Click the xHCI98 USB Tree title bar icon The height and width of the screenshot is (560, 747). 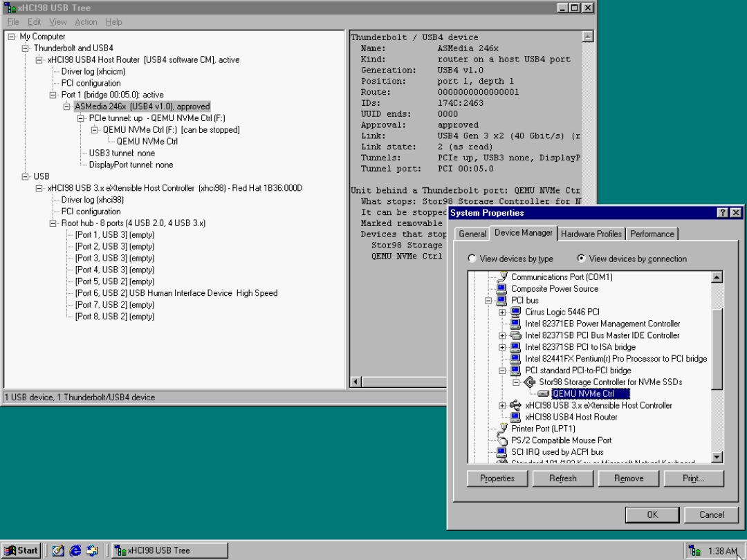click(x=10, y=8)
